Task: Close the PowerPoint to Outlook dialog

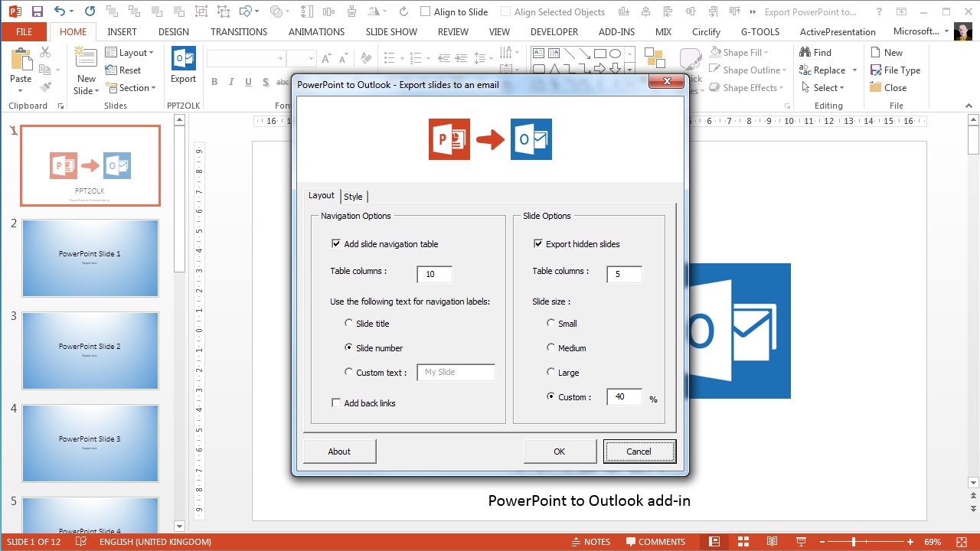Action: click(666, 81)
